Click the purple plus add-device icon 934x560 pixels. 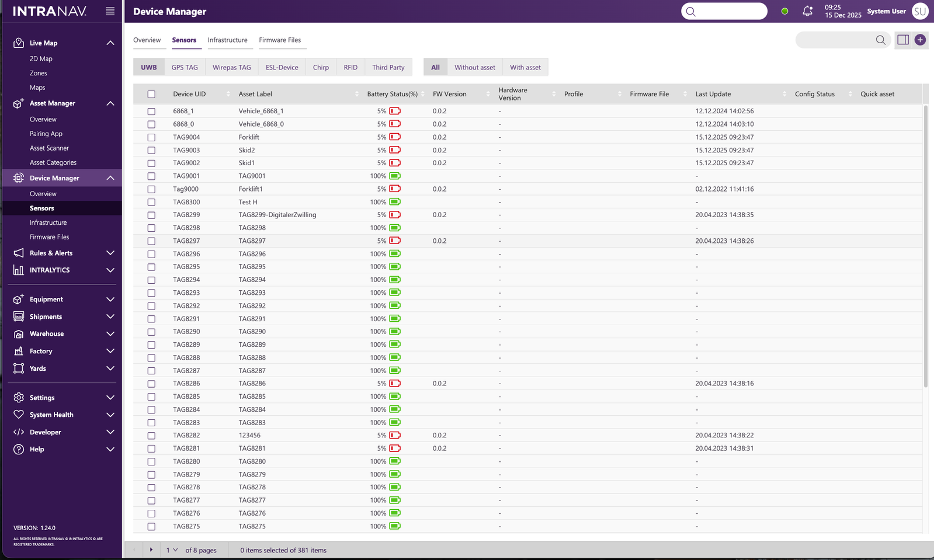coord(920,40)
